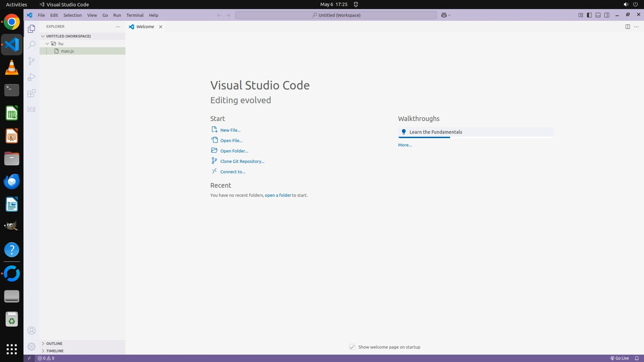Open the Selection menu
644x362 pixels.
coord(72,15)
